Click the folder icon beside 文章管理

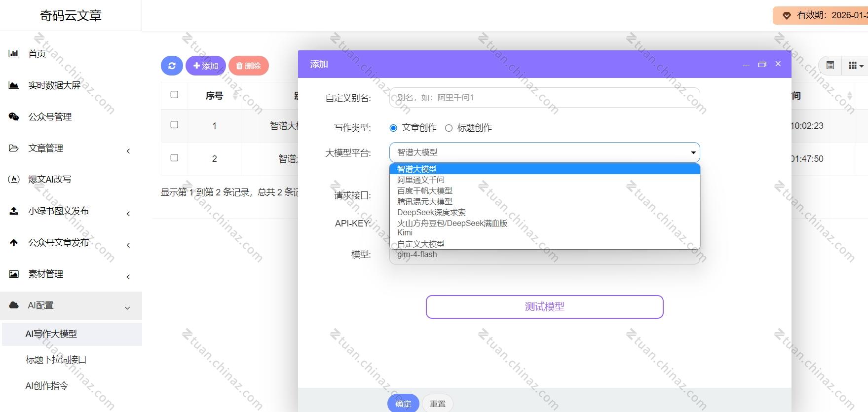coord(14,148)
